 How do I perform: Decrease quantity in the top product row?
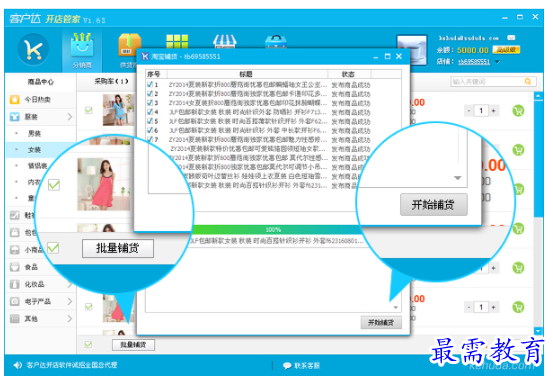468,111
